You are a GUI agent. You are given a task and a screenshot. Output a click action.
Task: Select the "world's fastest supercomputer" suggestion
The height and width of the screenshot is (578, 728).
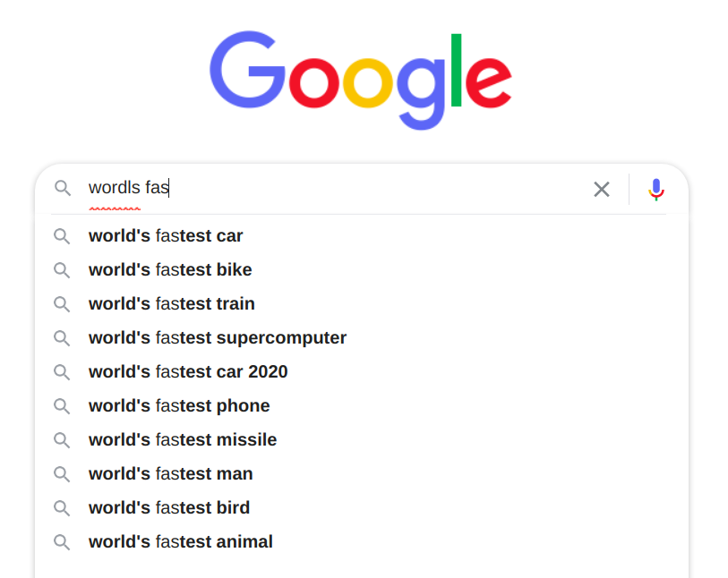[x=218, y=338]
